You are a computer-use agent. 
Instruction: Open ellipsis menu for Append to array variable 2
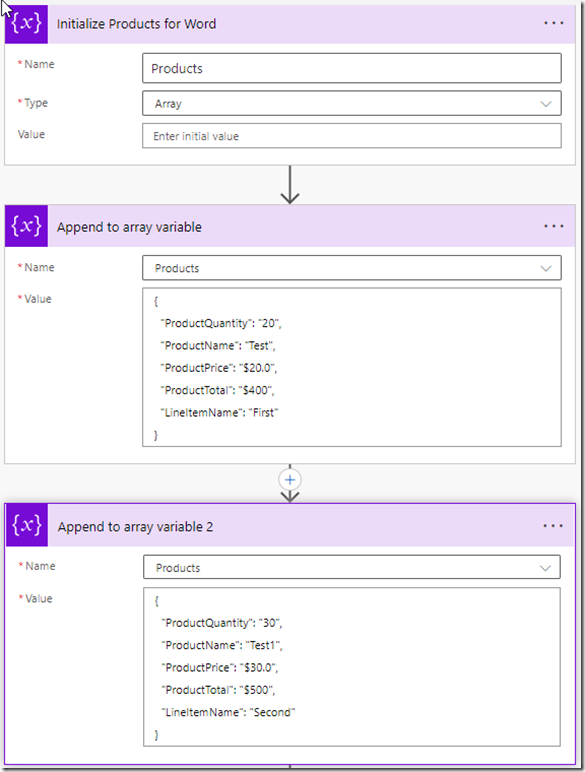coord(553,526)
